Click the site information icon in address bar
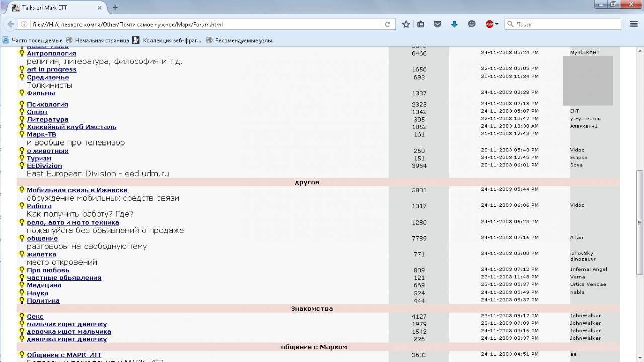 pos(24,24)
